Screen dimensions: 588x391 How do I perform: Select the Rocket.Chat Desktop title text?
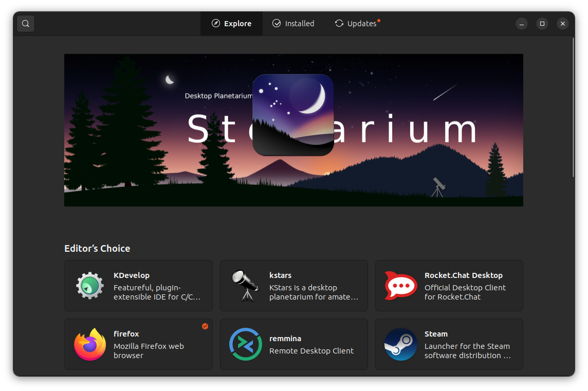click(x=463, y=275)
